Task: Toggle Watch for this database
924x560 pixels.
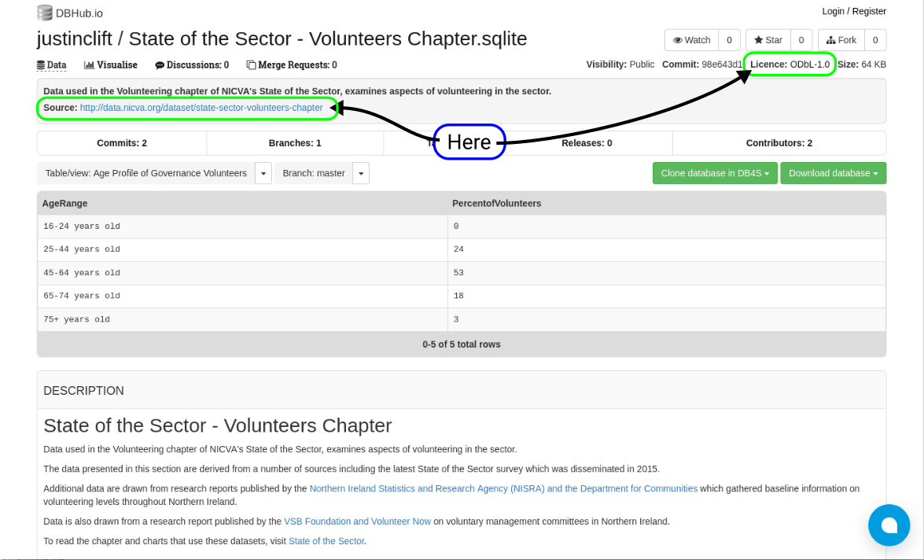Action: tap(691, 39)
